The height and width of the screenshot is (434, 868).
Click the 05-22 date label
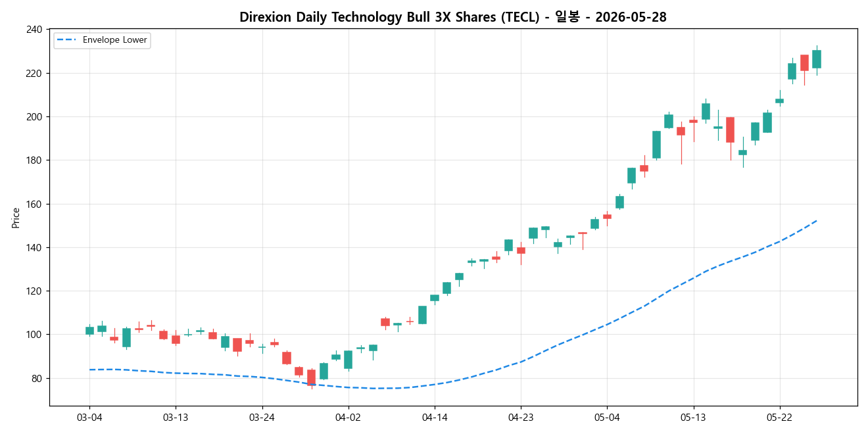(x=779, y=417)
